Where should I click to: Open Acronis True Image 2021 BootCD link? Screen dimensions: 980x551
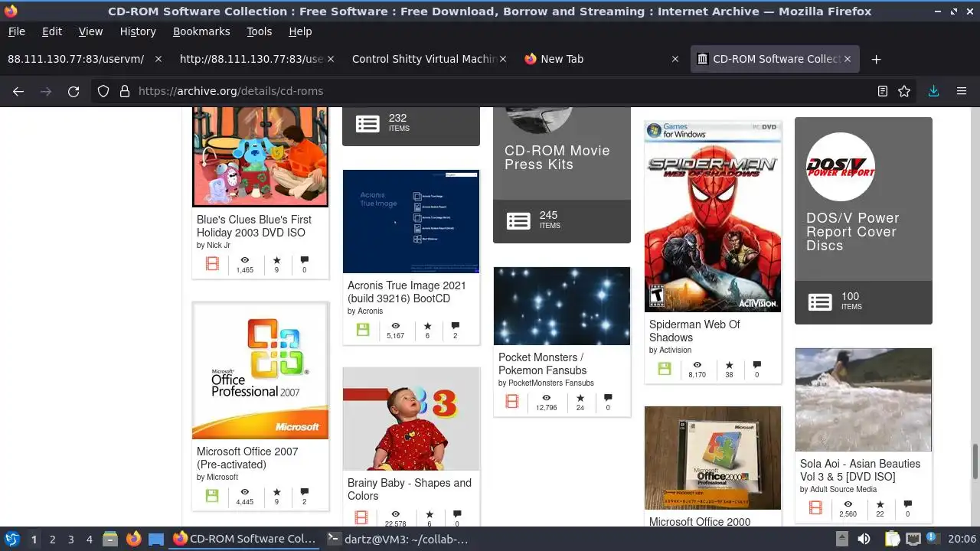(x=407, y=292)
